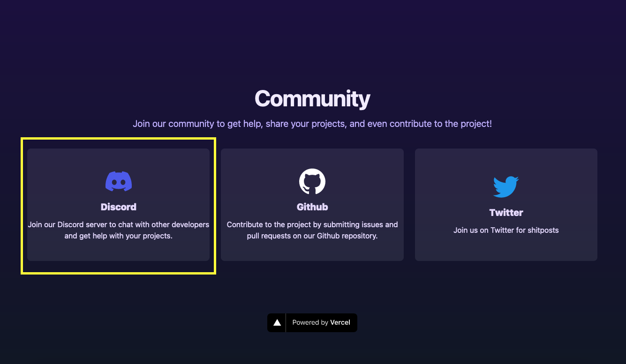Click the Discord server description text

pos(119,230)
